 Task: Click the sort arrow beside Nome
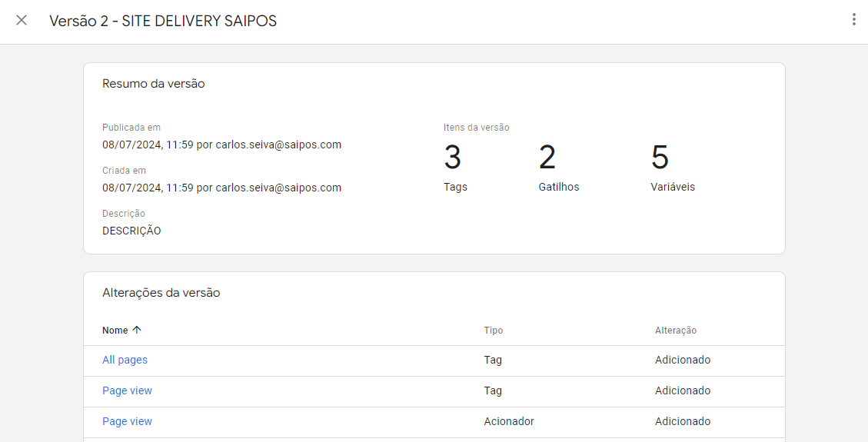click(x=137, y=330)
